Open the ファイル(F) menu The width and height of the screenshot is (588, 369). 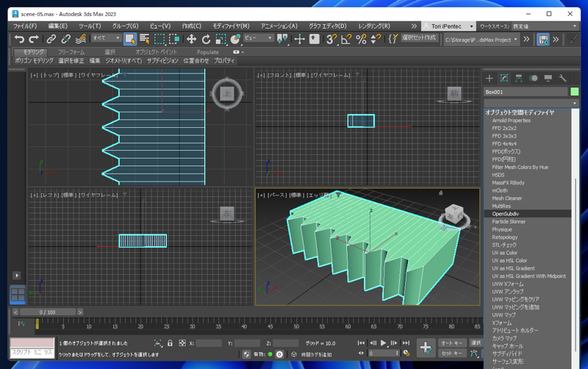(25, 26)
